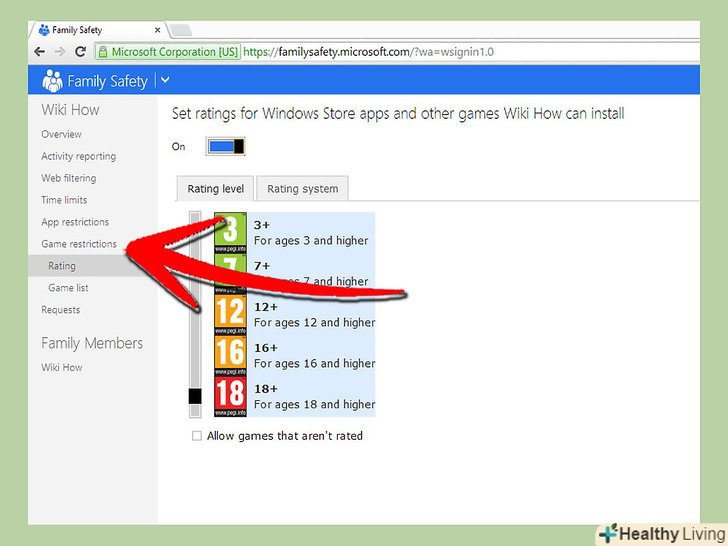The image size is (728, 546).
Task: Select the PEGI 3 rating badge
Action: click(230, 232)
